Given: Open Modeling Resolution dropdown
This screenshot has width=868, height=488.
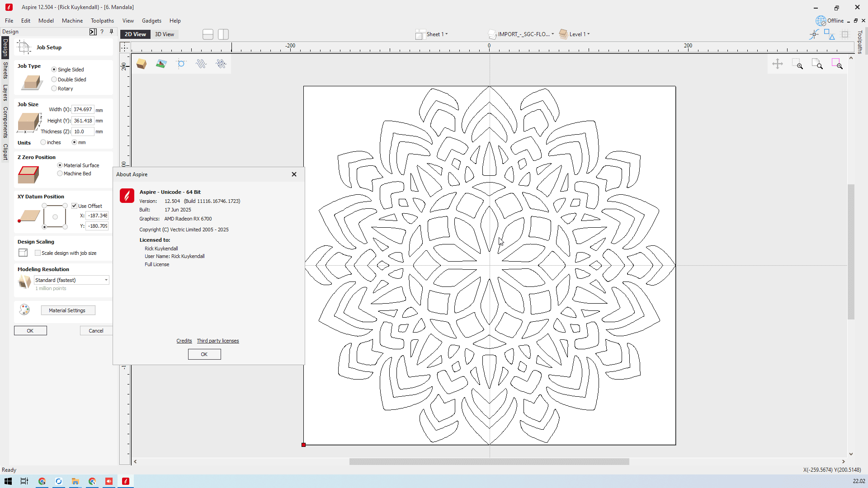Looking at the screenshot, I should [x=72, y=280].
